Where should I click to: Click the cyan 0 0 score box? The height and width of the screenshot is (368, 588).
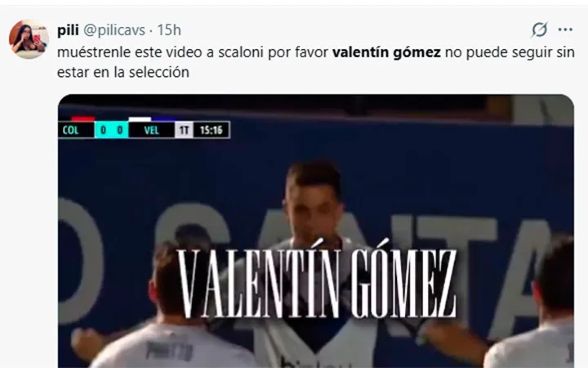111,130
